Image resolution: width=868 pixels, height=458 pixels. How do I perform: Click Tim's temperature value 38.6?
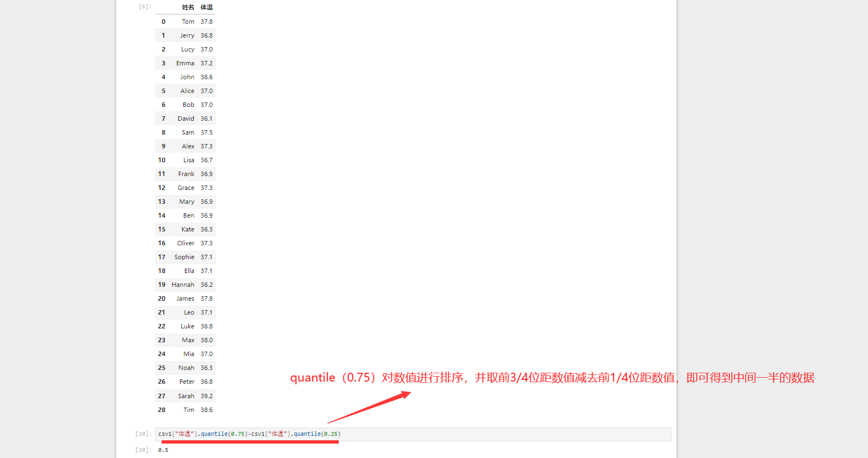pos(206,410)
